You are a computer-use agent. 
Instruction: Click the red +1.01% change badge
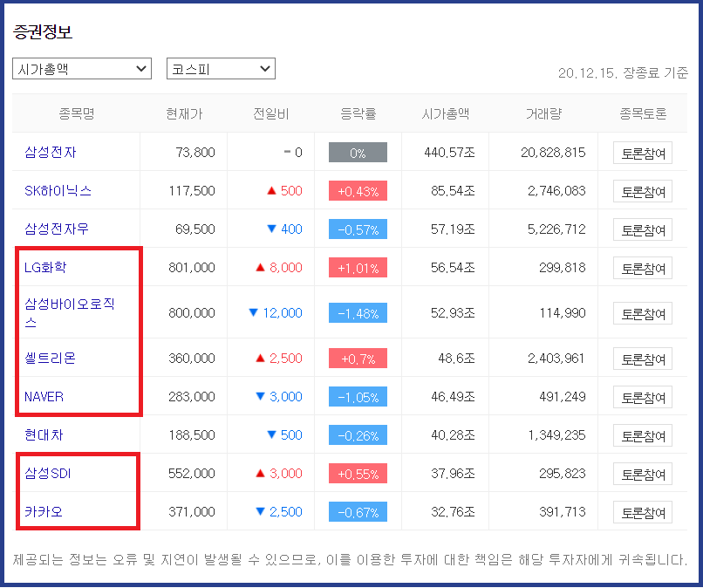coord(358,267)
